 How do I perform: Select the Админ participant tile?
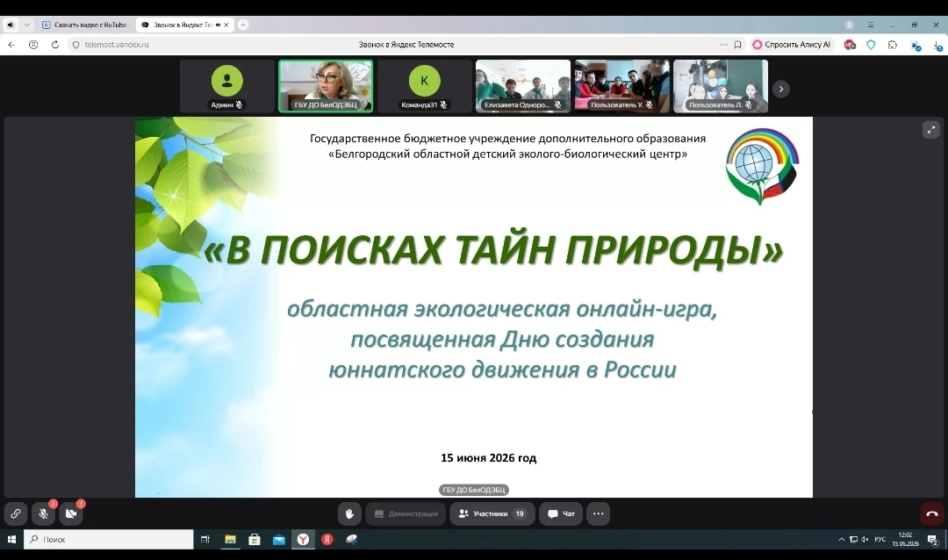pos(226,86)
